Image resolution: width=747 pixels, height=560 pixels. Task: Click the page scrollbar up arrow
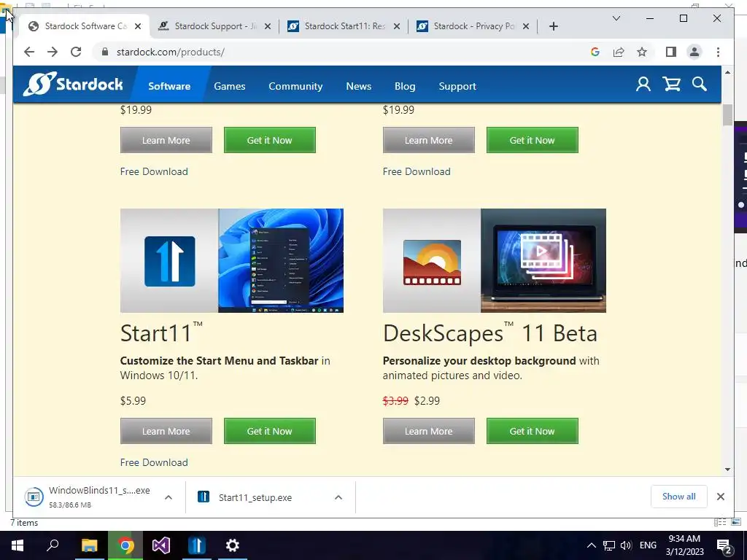pos(727,72)
